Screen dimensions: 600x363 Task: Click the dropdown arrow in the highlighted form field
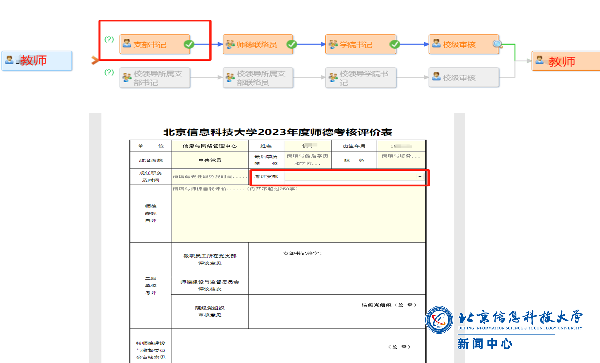click(x=420, y=177)
